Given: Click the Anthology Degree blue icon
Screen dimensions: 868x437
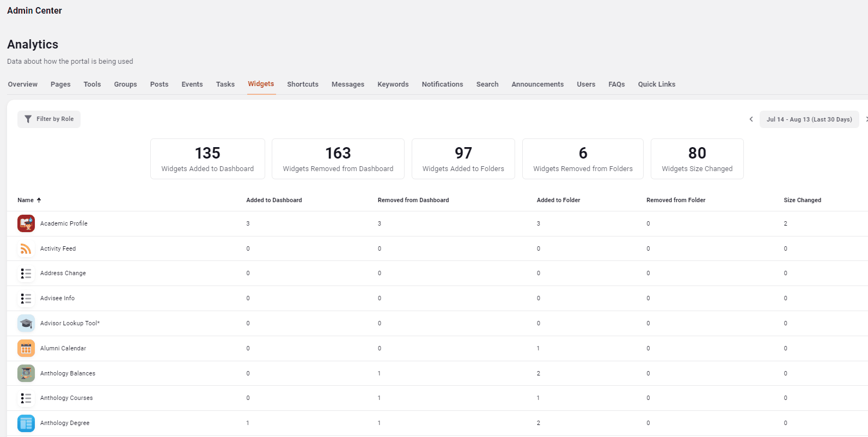Looking at the screenshot, I should pos(26,423).
